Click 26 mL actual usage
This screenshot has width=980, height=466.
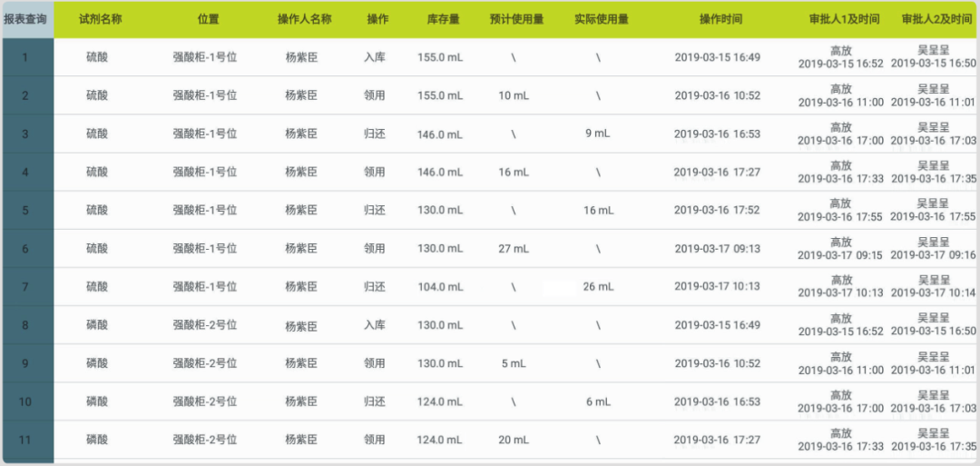pyautogui.click(x=599, y=286)
